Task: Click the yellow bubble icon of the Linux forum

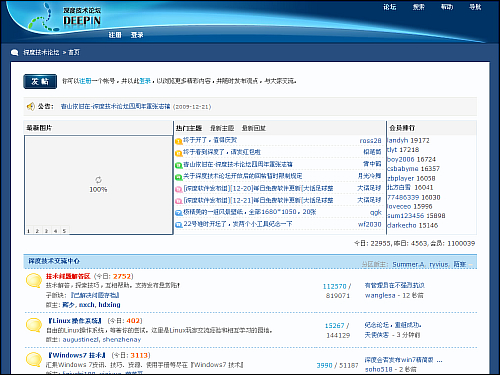Action: [34, 325]
